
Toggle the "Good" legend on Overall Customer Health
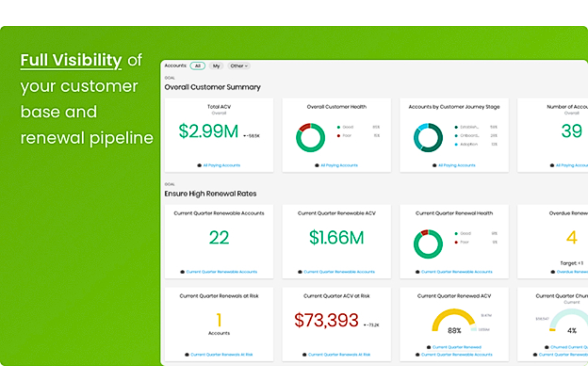pyautogui.click(x=348, y=127)
